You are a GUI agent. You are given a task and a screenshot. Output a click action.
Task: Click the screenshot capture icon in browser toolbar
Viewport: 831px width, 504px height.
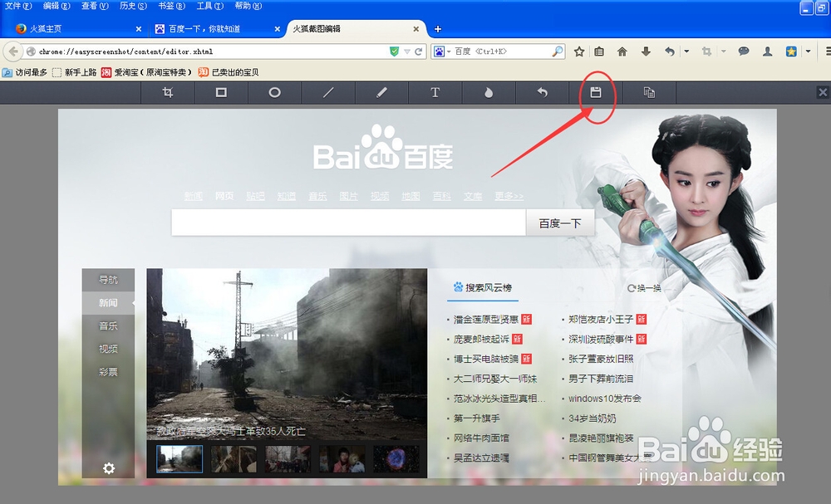click(x=706, y=51)
